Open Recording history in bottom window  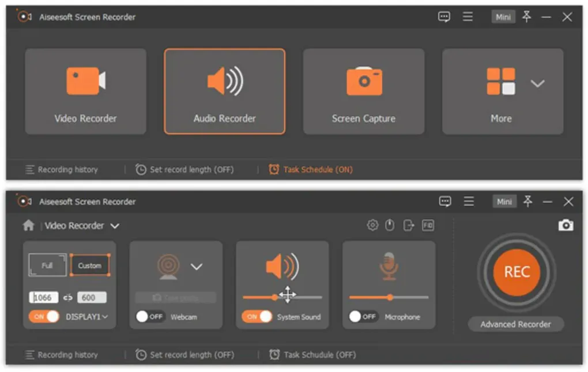coord(62,354)
